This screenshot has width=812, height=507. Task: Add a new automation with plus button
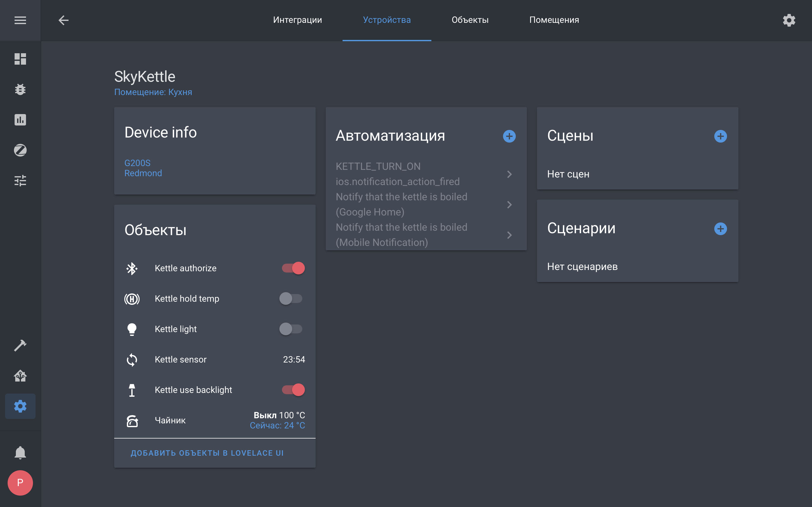(x=509, y=136)
